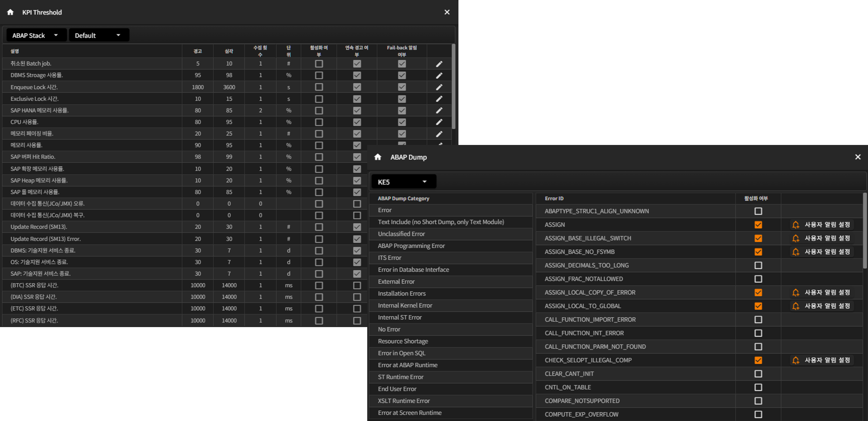Toggle Fail-back 알림 checkbox for Enqueue Lock 시간
This screenshot has width=868, height=421.
coord(402,87)
